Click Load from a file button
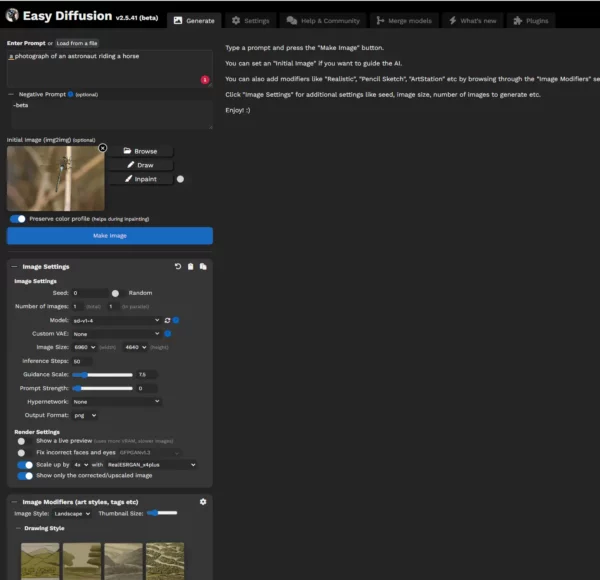Image resolution: width=600 pixels, height=580 pixels. pyautogui.click(x=77, y=43)
